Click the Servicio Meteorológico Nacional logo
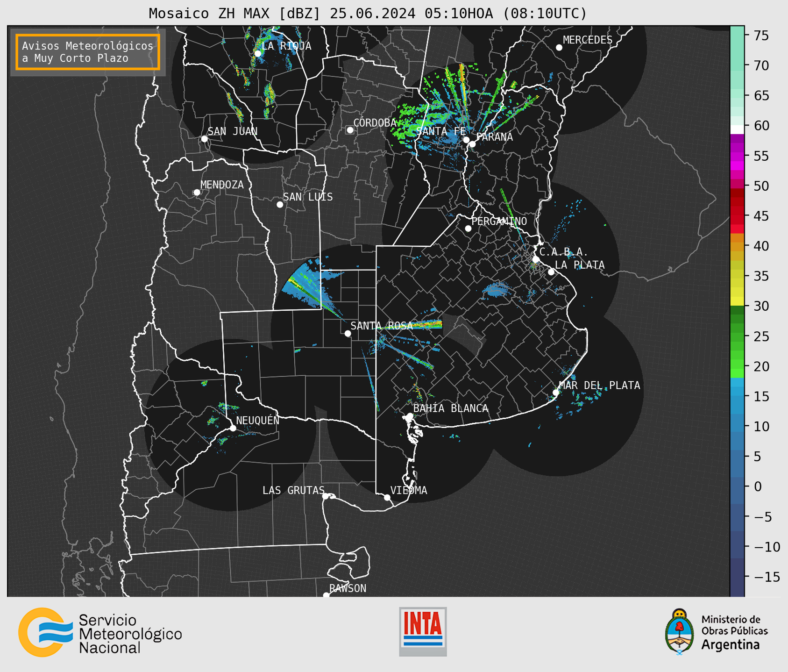Viewport: 788px width, 672px height. pos(100,632)
